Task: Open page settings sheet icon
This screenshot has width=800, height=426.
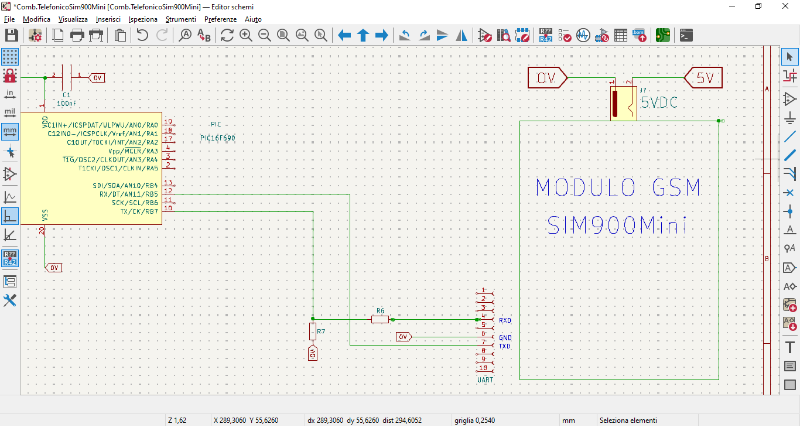Action: click(58, 35)
